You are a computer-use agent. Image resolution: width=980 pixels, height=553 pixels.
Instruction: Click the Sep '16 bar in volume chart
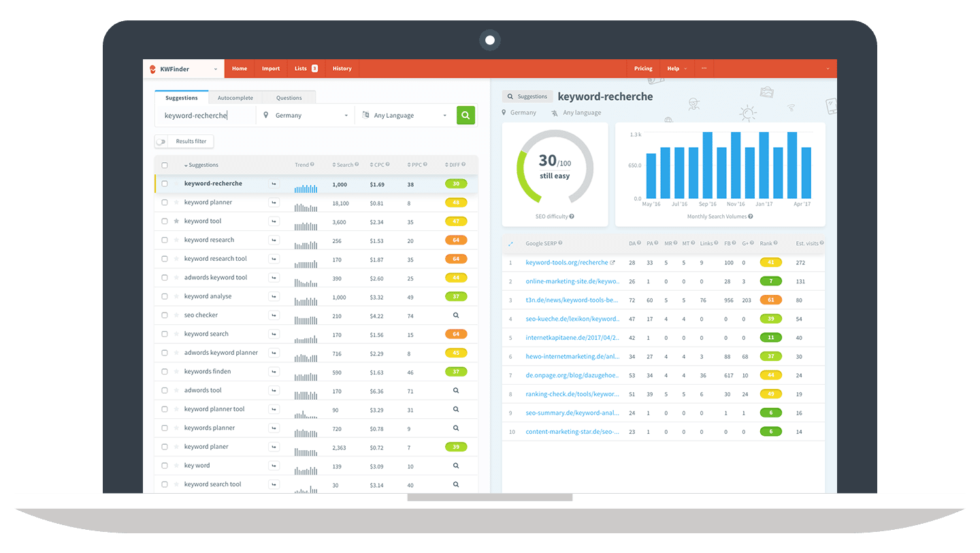[x=708, y=165]
